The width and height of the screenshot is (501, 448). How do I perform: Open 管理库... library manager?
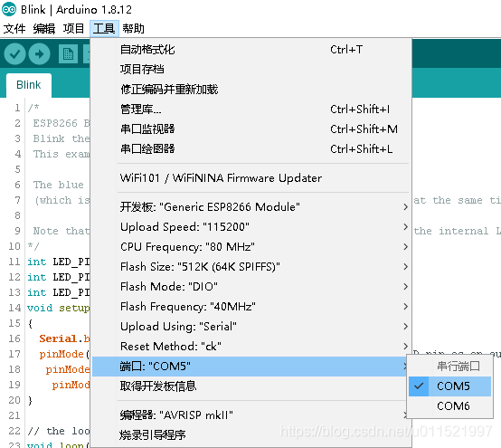click(251, 110)
